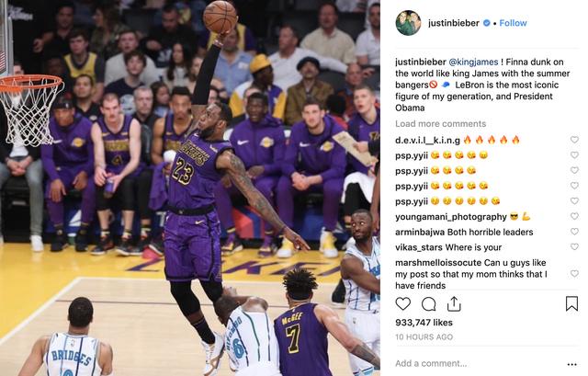Like the d.e.v.i.l_k.i.n.g fire emoji comment

(x=574, y=140)
